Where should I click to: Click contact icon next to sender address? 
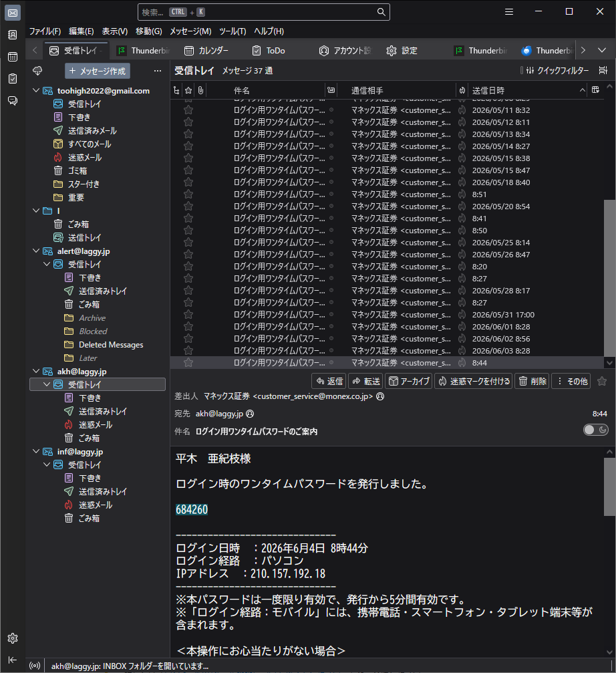pos(380,396)
